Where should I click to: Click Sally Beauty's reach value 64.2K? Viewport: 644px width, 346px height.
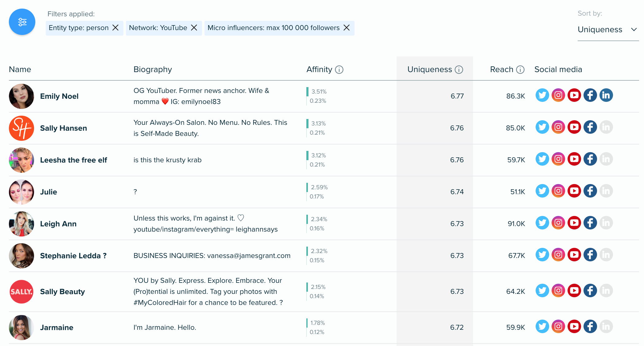tap(516, 292)
